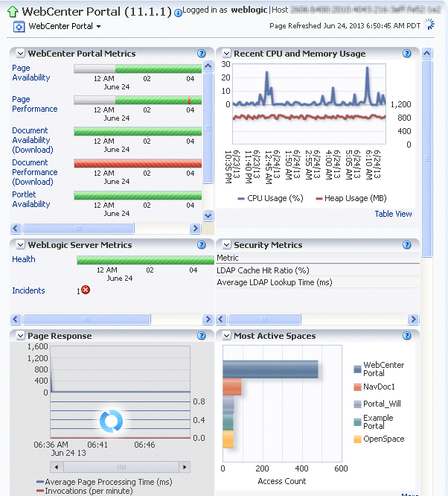448x496 pixels.
Task: Click the CPU Usage (%) legend entry
Action: 270,198
